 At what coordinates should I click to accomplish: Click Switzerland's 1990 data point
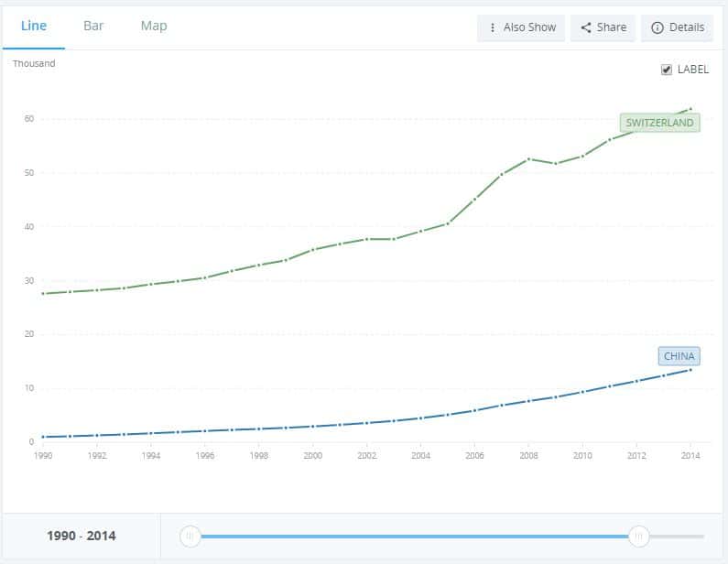43,293
